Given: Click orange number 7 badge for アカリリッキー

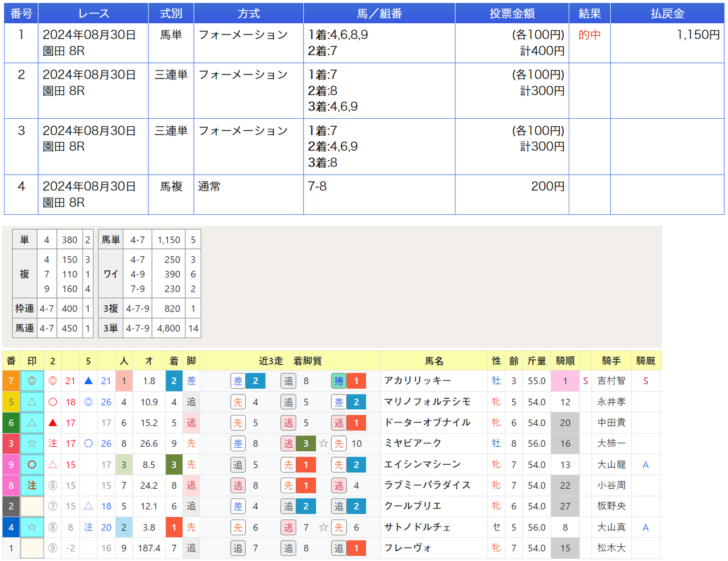Looking at the screenshot, I should (x=11, y=381).
